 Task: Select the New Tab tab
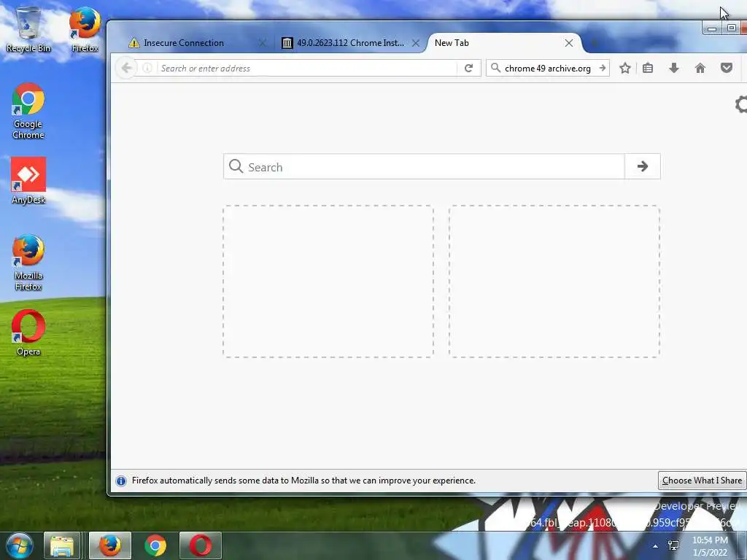505,43
